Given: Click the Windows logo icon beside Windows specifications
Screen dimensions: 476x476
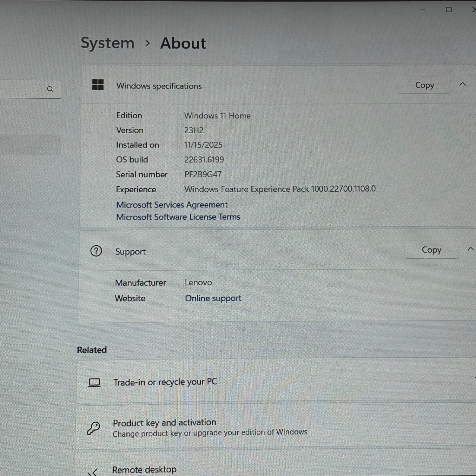Looking at the screenshot, I should point(98,85).
